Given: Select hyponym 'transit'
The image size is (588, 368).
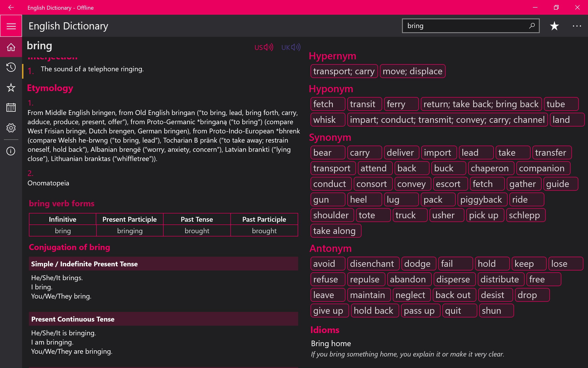Looking at the screenshot, I should click(365, 104).
